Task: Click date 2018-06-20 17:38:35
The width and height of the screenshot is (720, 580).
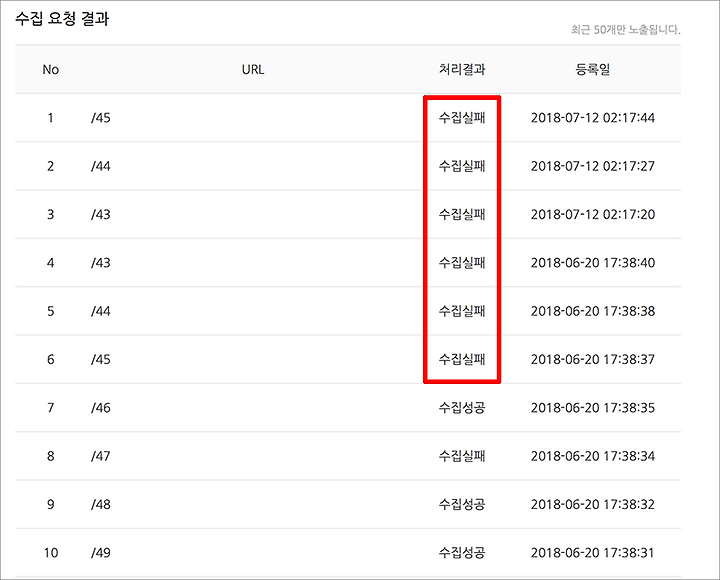Action: 593,408
